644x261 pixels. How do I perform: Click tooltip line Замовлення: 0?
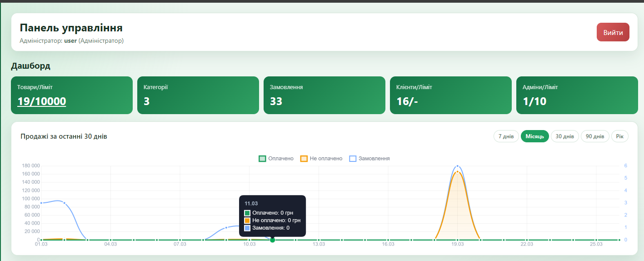pyautogui.click(x=267, y=228)
